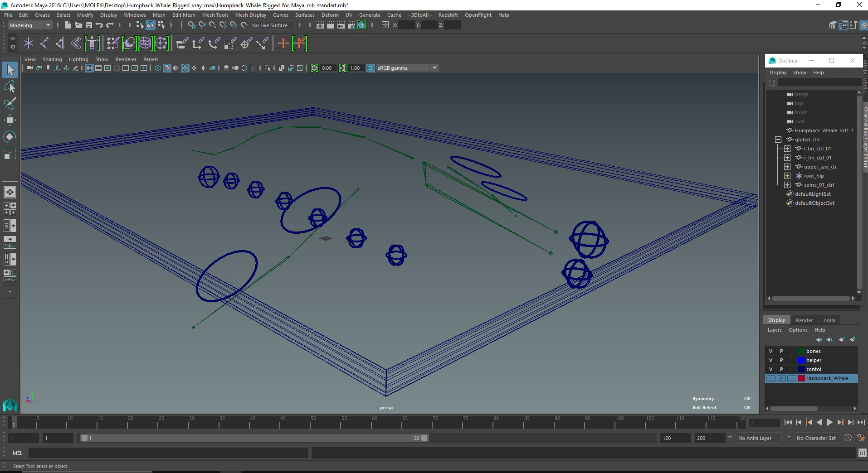The image size is (868, 473).
Task: Toggle visibility box of Humpback_Whale layer
Action: click(x=770, y=378)
